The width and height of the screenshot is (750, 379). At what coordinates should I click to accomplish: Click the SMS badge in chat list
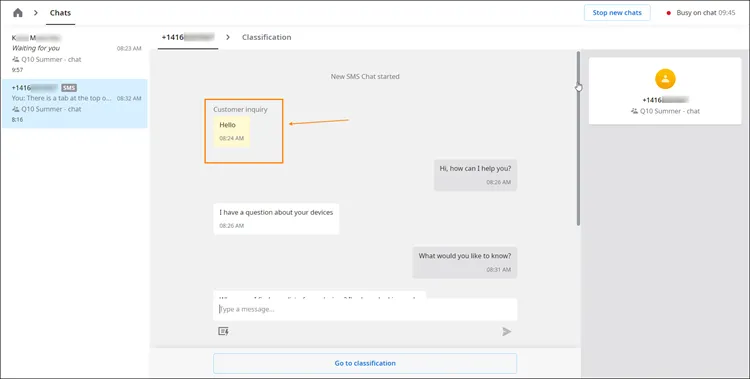point(69,88)
